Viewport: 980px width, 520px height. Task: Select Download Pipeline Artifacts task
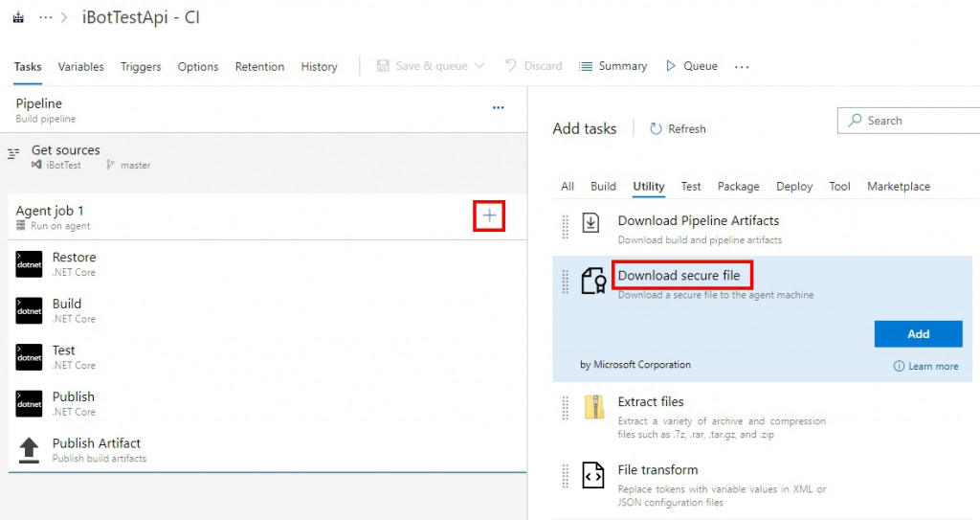point(762,229)
